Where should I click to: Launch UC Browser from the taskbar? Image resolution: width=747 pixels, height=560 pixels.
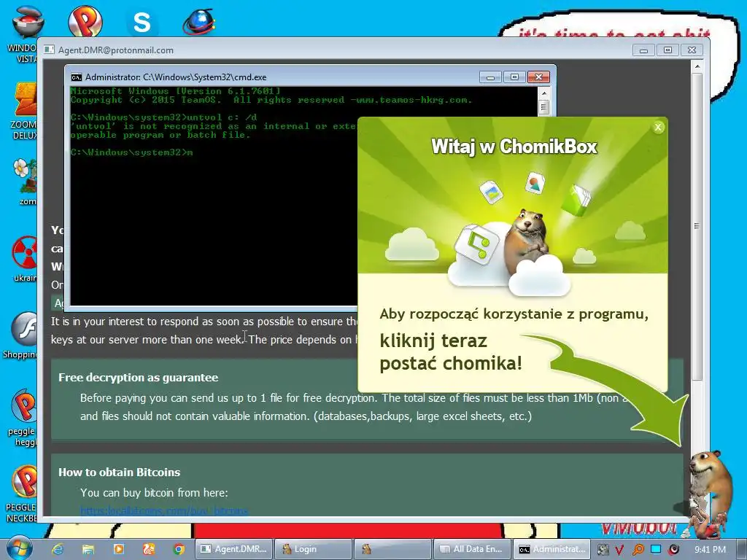(149, 549)
